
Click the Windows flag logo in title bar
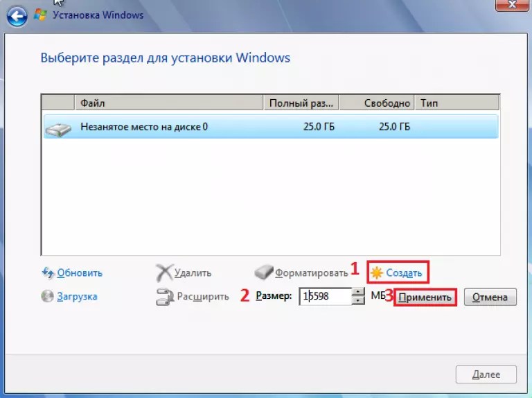coord(40,15)
